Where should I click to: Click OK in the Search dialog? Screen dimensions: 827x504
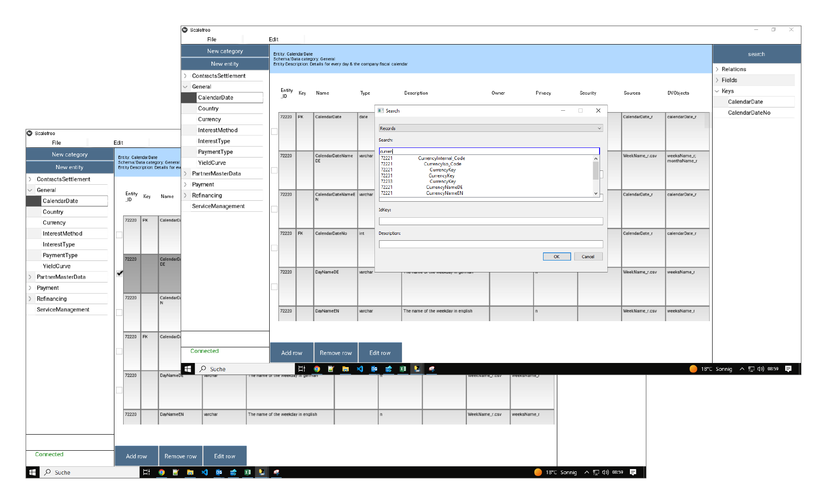point(556,256)
